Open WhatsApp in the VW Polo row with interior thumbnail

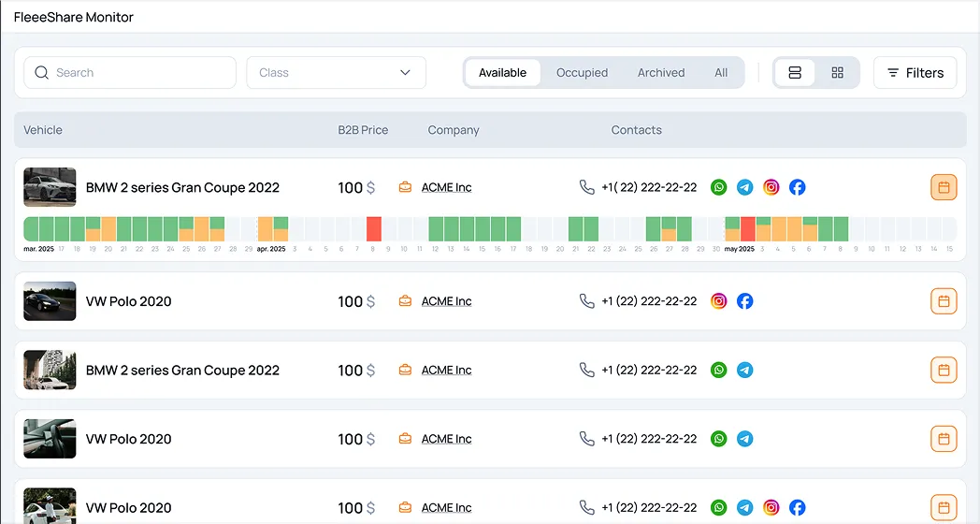point(719,438)
